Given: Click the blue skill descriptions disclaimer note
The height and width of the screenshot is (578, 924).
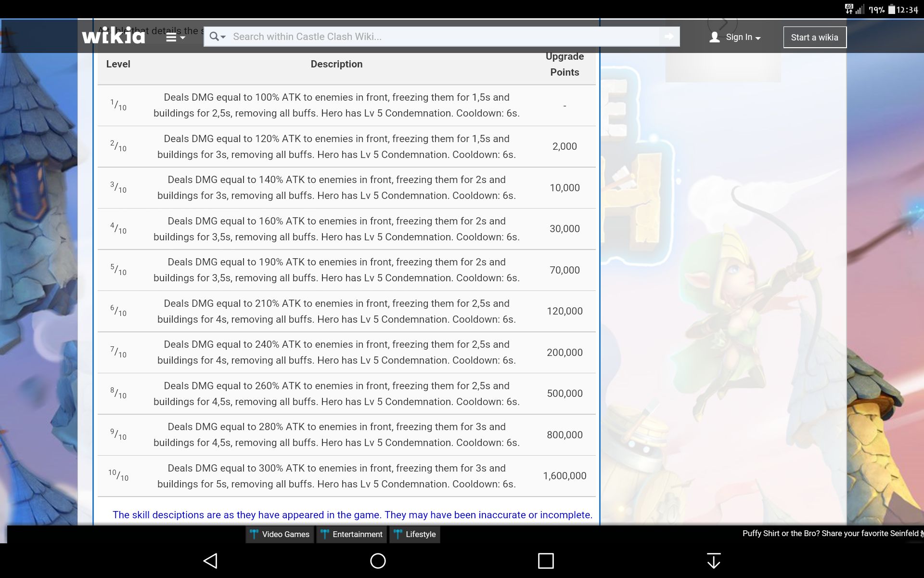Looking at the screenshot, I should pyautogui.click(x=352, y=515).
